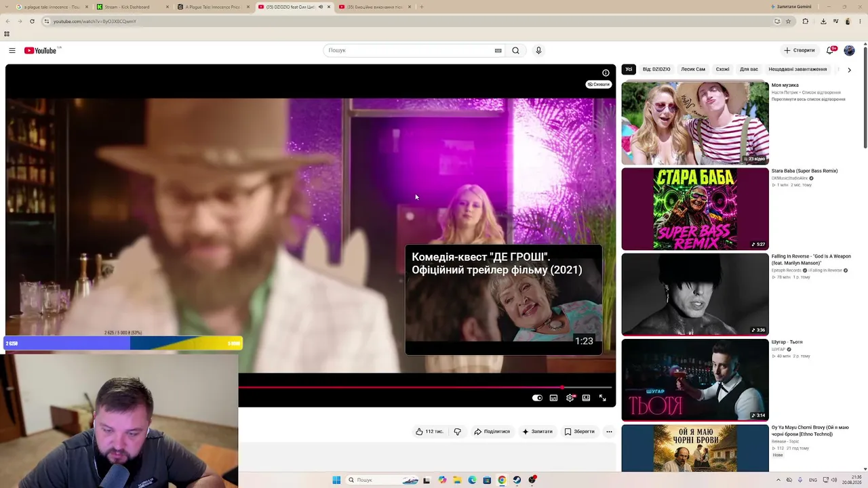868x488 pixels.
Task: Click the 'Поділитися' share button
Action: (492, 432)
